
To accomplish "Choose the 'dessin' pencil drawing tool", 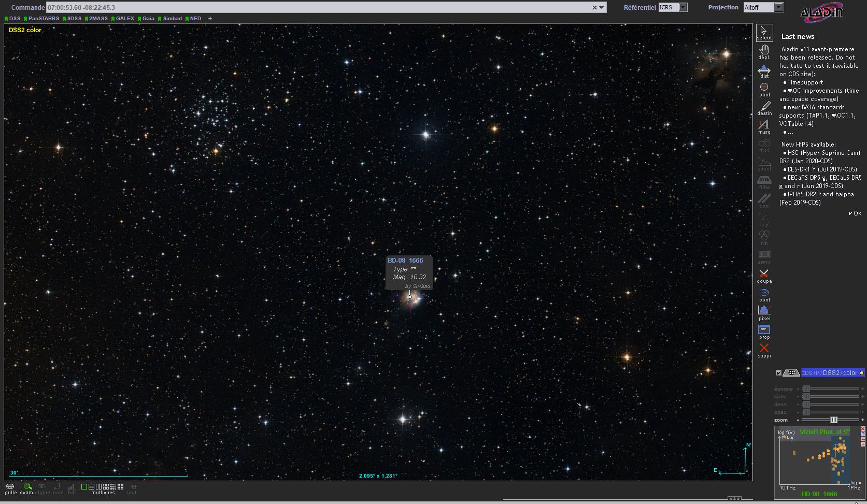I will coord(764,107).
